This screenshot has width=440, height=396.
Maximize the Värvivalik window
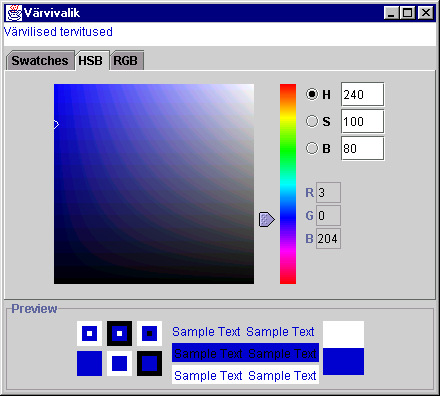408,13
